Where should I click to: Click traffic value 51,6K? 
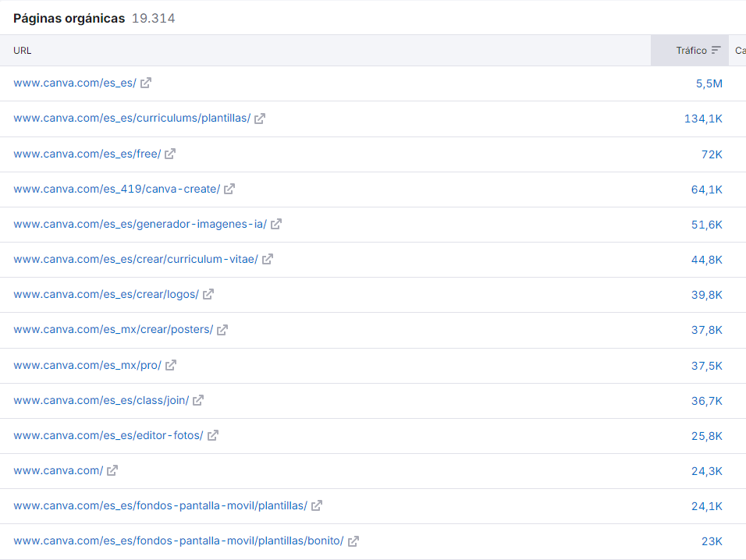point(706,225)
